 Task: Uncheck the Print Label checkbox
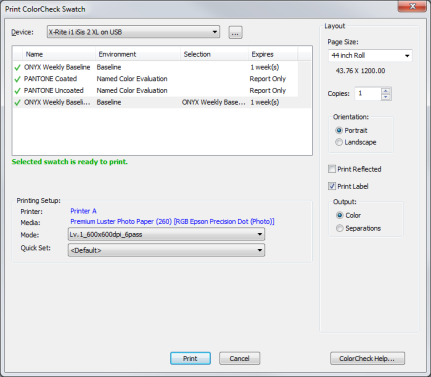pyautogui.click(x=332, y=186)
